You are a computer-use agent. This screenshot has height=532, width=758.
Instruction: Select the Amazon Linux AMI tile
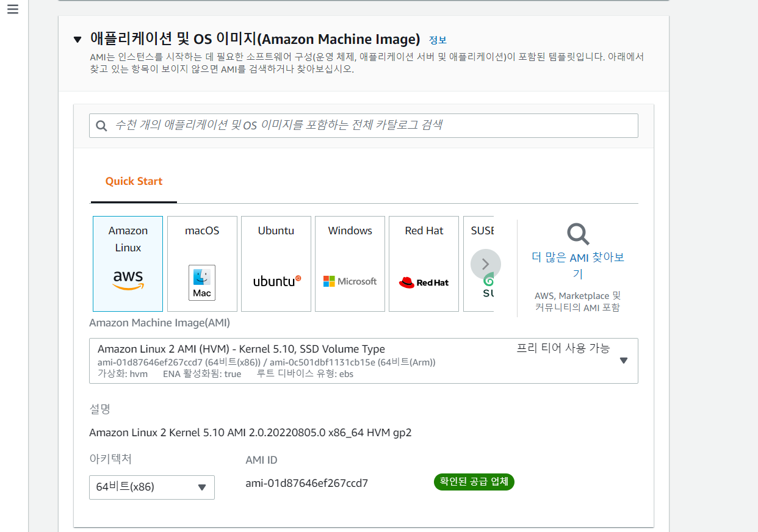point(128,264)
